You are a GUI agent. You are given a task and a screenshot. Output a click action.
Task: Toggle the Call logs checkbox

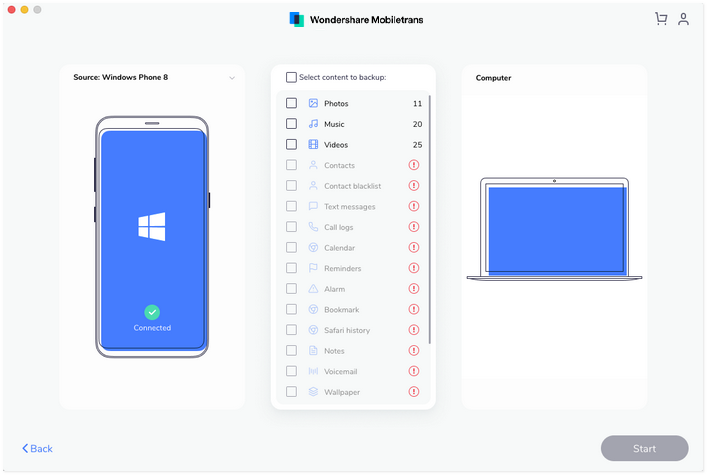tap(291, 227)
